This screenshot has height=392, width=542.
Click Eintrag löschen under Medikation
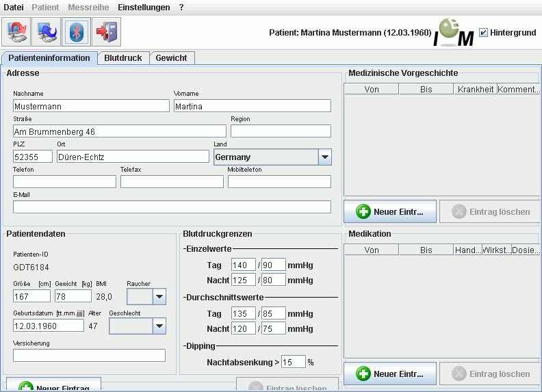pos(490,374)
